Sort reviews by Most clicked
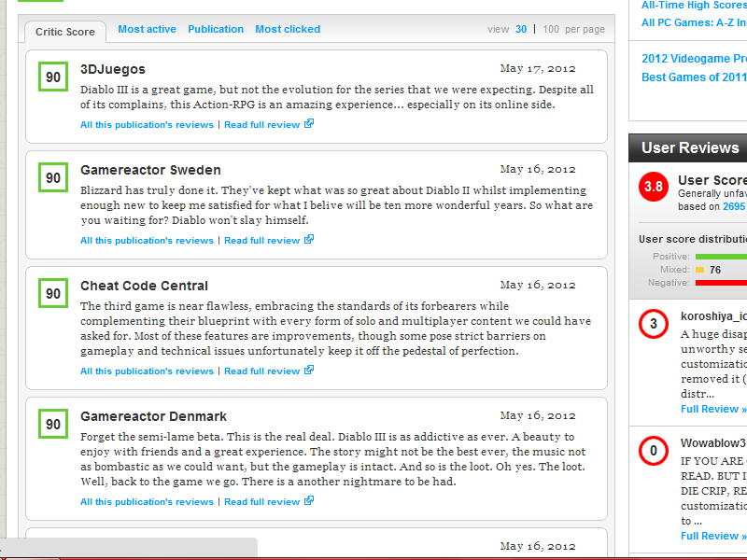The width and height of the screenshot is (747, 560). pos(288,29)
